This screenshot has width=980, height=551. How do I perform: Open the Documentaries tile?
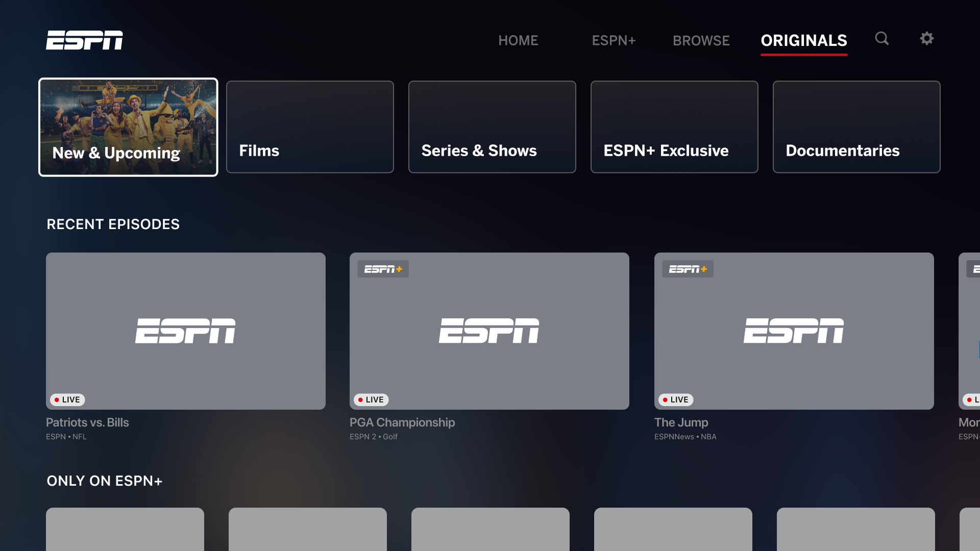[x=856, y=127]
